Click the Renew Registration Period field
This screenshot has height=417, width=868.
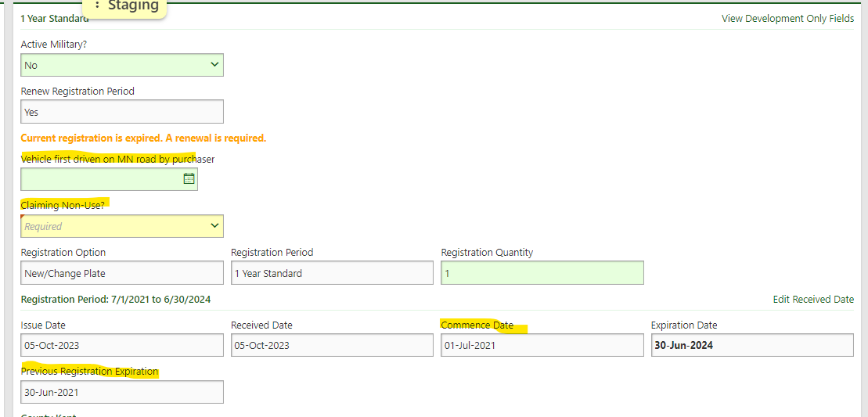coord(122,112)
